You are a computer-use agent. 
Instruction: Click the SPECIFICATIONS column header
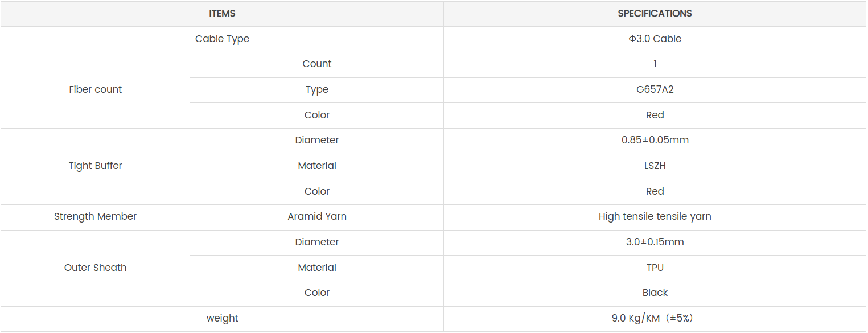tap(655, 14)
